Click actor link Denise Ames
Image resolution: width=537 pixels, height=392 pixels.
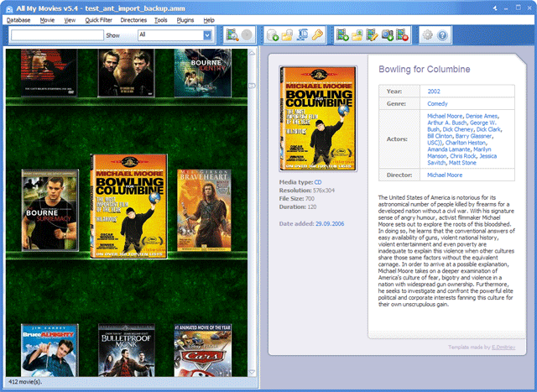click(482, 116)
